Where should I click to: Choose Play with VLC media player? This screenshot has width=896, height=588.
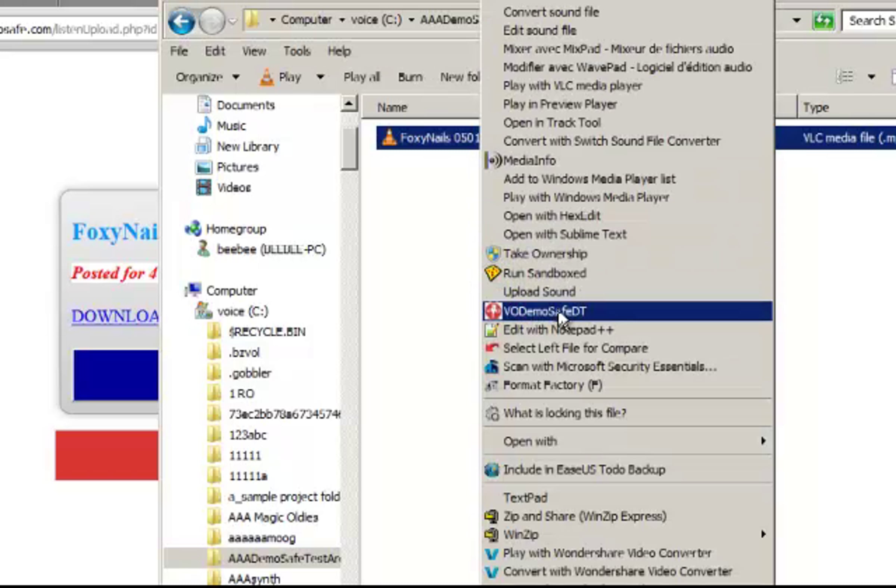pyautogui.click(x=572, y=86)
